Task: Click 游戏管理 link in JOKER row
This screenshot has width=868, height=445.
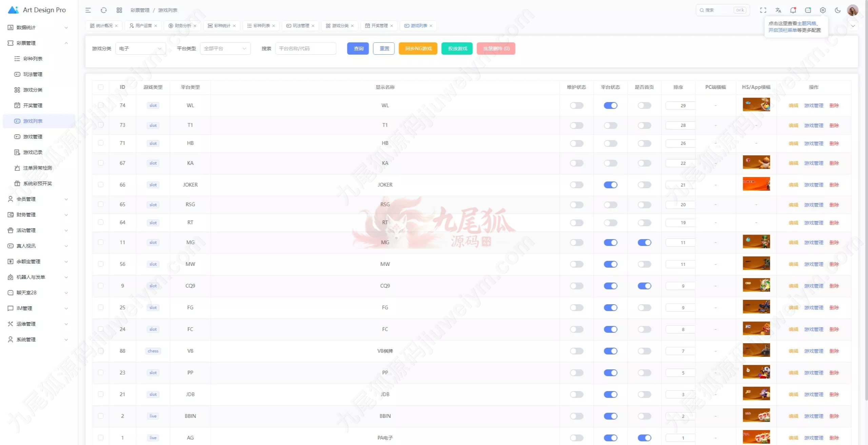Action: (x=813, y=185)
